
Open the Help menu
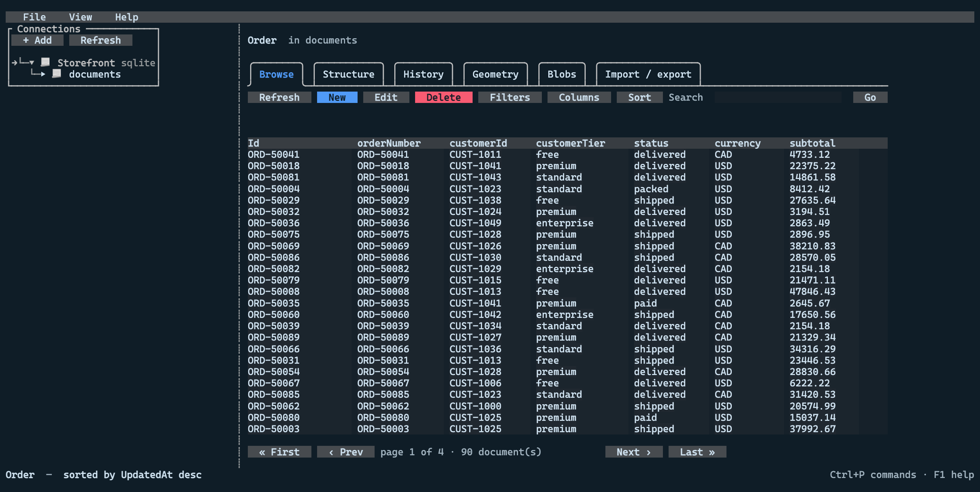pos(127,17)
